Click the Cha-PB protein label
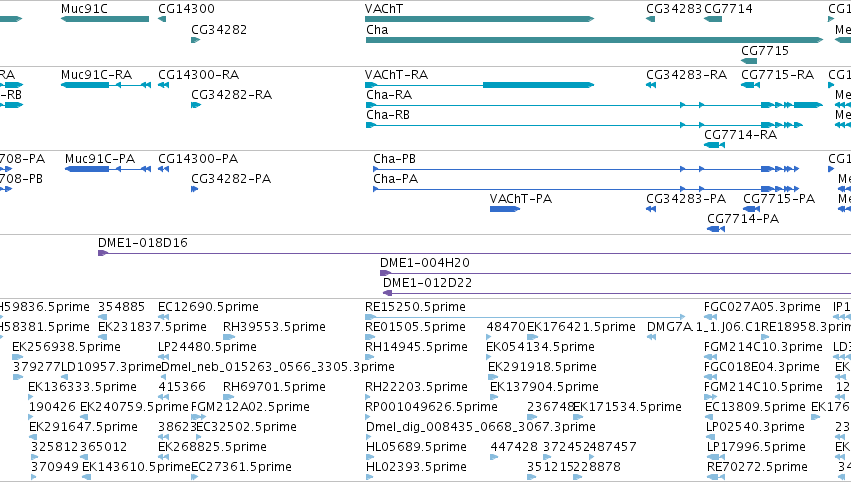 [395, 158]
